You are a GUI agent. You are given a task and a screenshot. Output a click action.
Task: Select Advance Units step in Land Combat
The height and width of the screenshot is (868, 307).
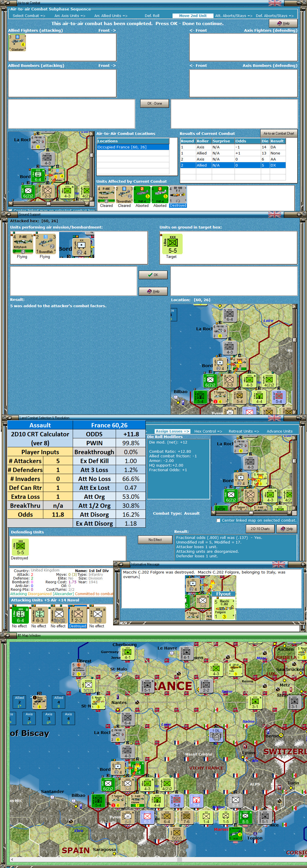click(x=280, y=431)
